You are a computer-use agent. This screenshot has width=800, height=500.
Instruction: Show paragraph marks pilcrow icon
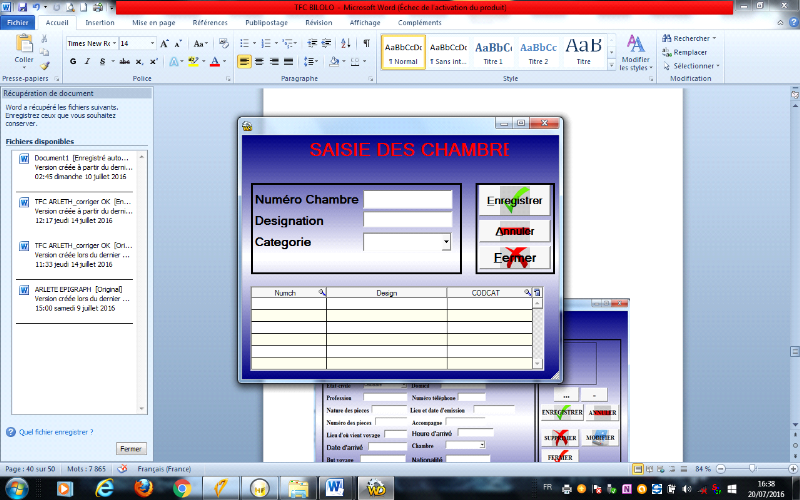(x=366, y=44)
